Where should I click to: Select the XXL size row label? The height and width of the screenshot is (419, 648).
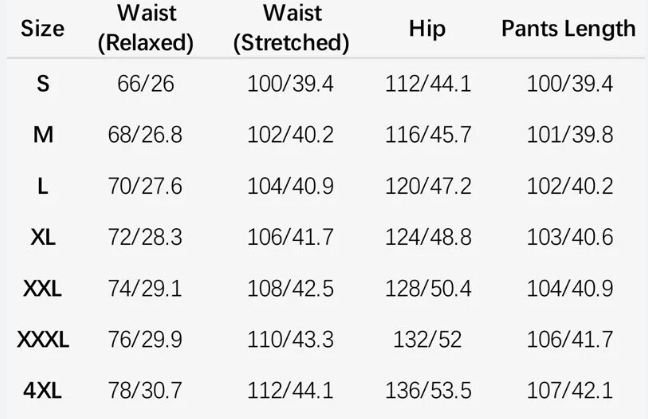[43, 288]
